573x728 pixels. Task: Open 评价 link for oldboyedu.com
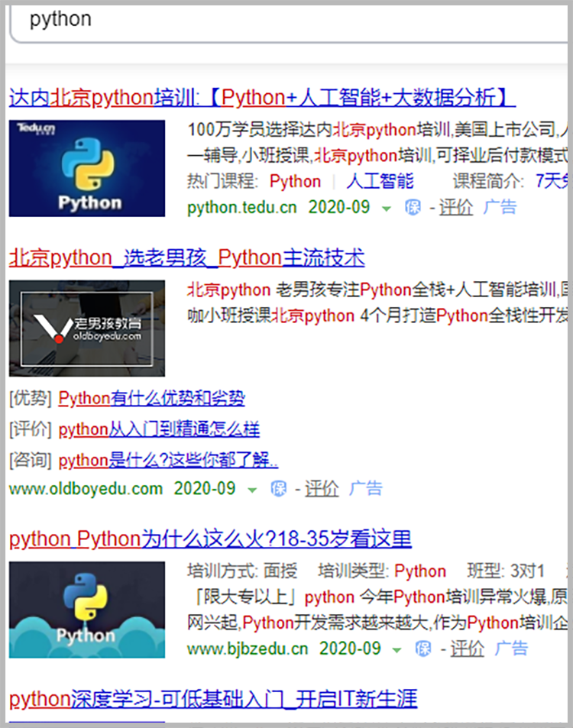pos(322,488)
